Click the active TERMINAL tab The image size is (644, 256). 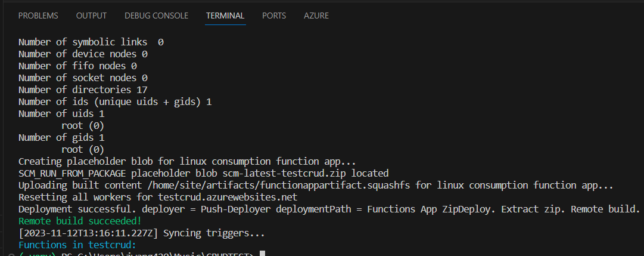[x=225, y=16]
